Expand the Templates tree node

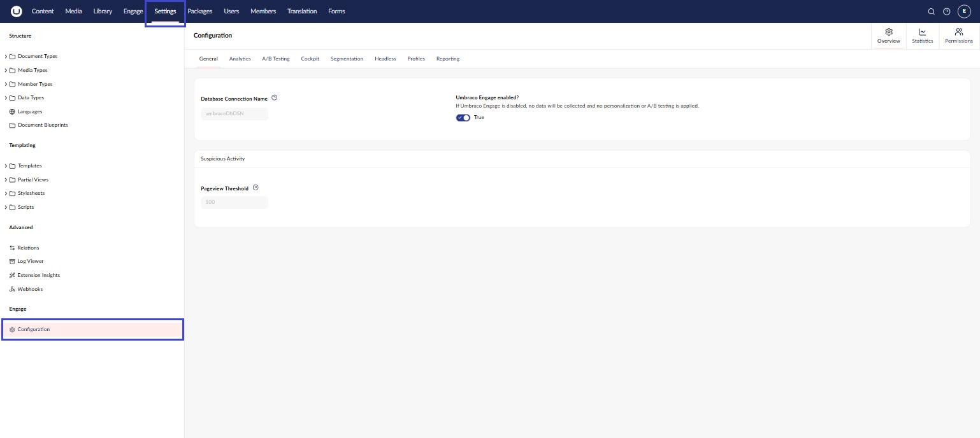(x=6, y=166)
